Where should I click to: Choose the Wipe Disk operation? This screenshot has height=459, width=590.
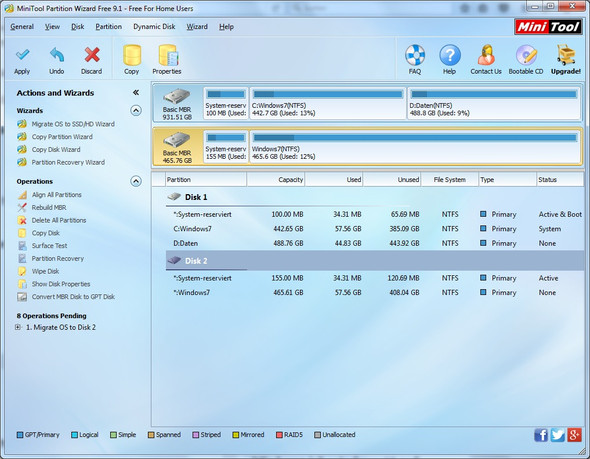coord(45,271)
